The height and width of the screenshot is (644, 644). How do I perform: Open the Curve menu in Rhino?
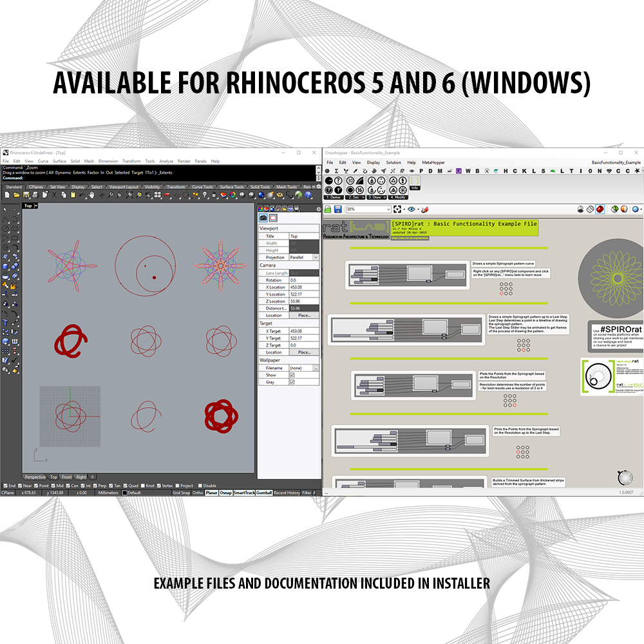coord(43,161)
